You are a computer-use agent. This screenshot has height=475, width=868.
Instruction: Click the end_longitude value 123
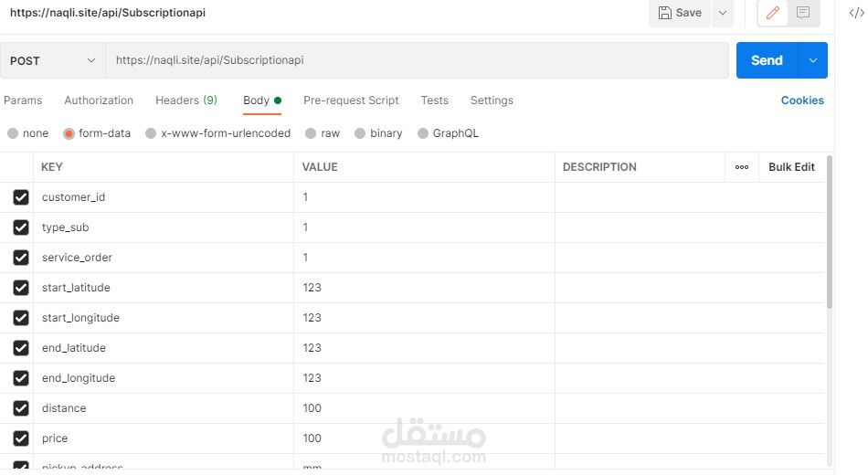[312, 378]
